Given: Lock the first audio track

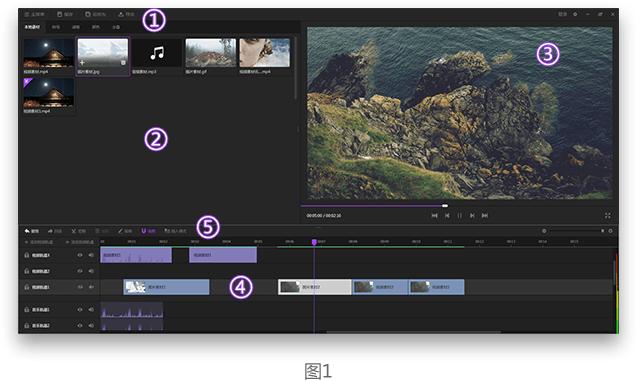Looking at the screenshot, I should 27,310.
